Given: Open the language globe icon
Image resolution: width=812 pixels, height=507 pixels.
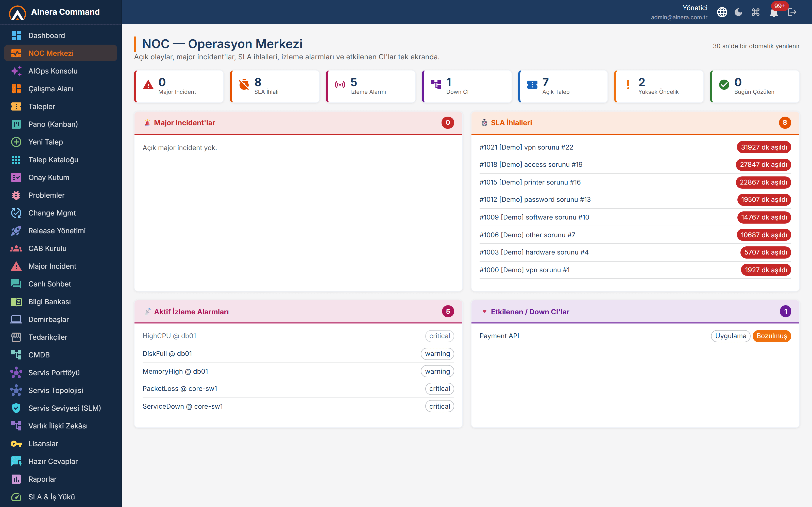Looking at the screenshot, I should tap(722, 12).
